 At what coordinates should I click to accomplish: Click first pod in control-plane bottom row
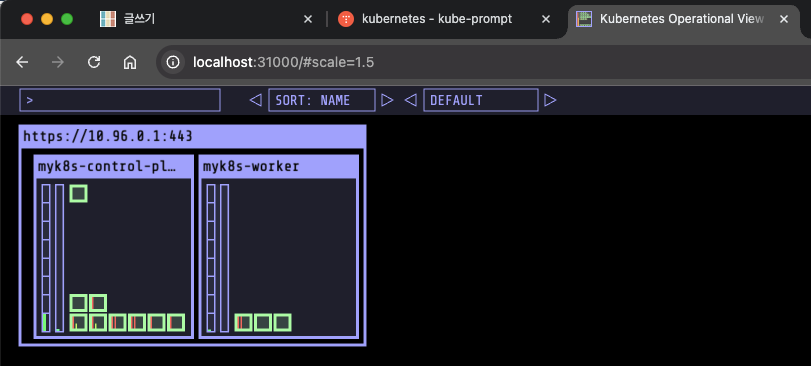pyautogui.click(x=78, y=323)
